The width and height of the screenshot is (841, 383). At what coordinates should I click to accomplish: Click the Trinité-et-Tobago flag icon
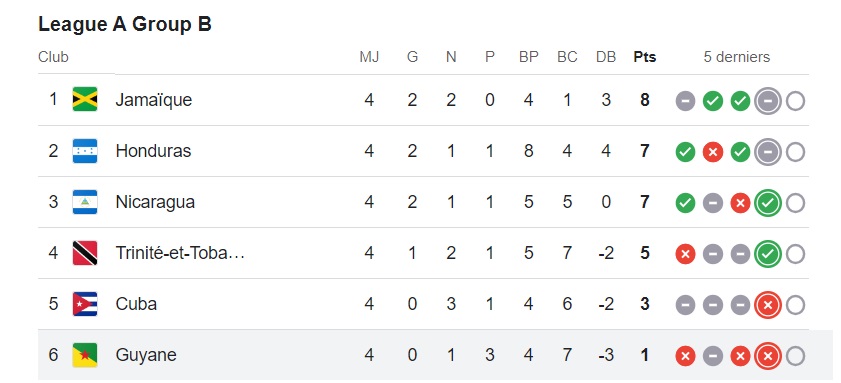[x=85, y=253]
